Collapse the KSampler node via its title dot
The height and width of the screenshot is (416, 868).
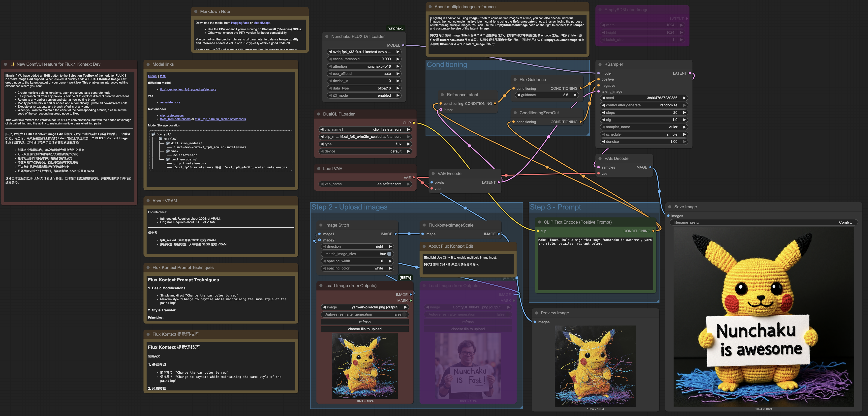pos(600,64)
